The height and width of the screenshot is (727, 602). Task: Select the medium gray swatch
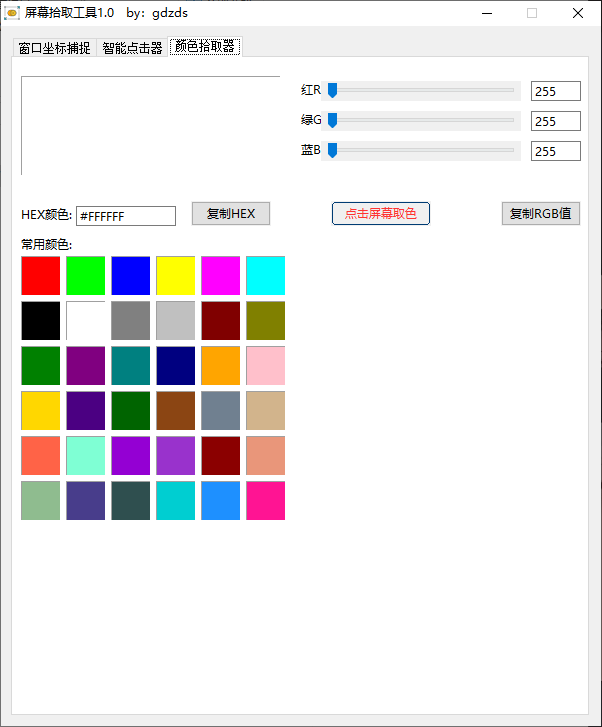131,320
